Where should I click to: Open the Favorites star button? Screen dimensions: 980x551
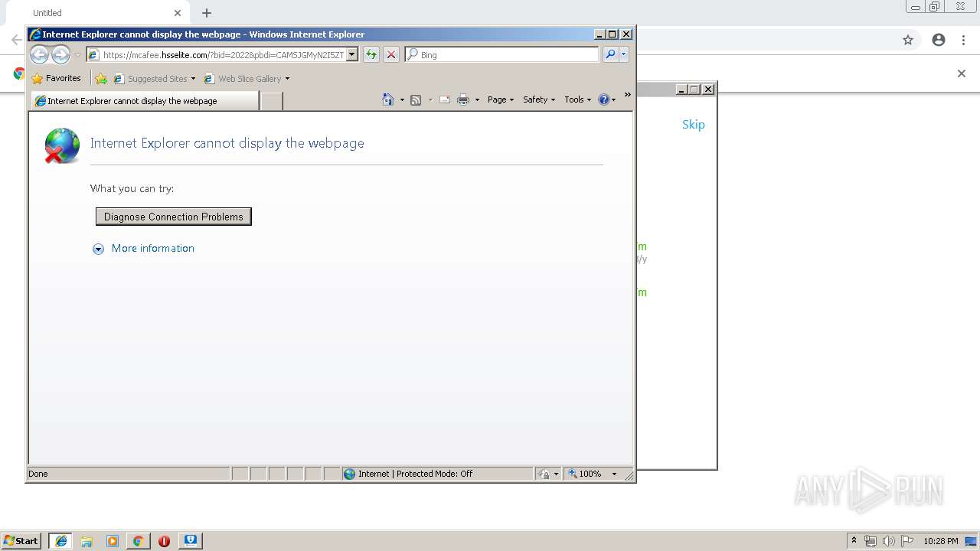(x=56, y=78)
